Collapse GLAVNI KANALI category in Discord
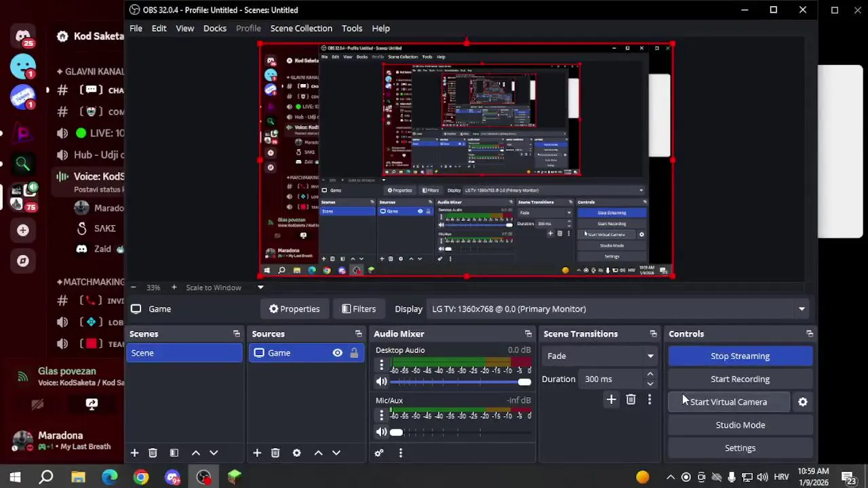Screen dimensions: 868x488 [90, 71]
